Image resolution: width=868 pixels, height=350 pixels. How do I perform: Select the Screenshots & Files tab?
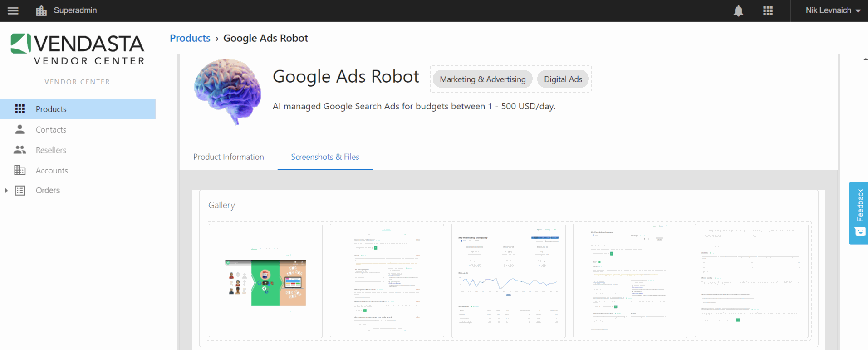[x=325, y=157]
